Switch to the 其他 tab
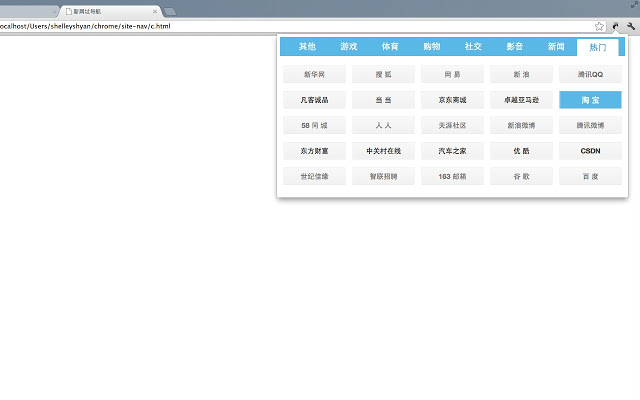The height and width of the screenshot is (400, 640). [x=307, y=47]
